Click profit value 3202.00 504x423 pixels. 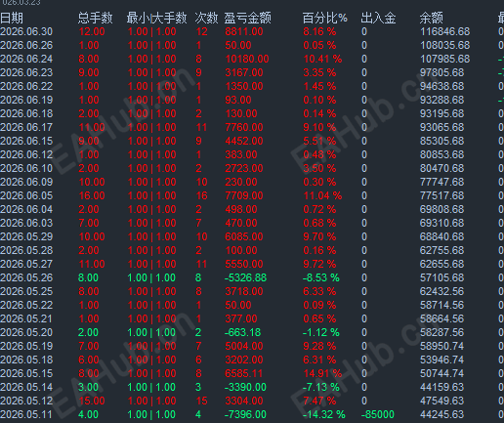[244, 360]
